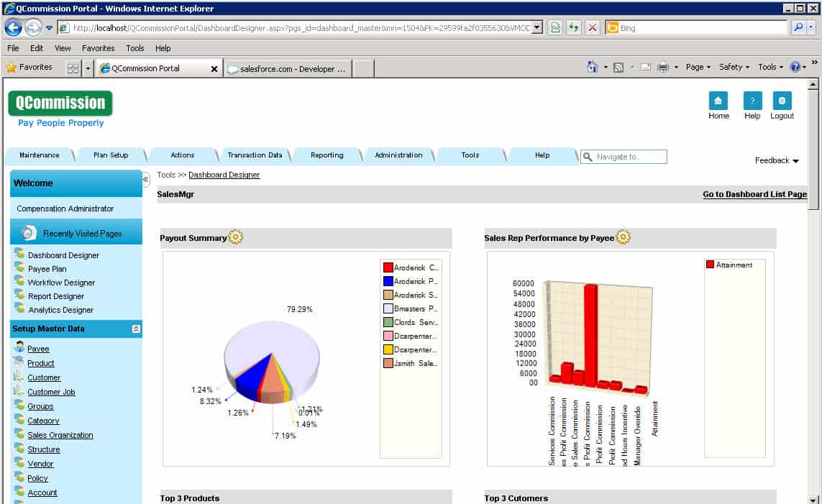Select the Plan Setup tab

[111, 155]
